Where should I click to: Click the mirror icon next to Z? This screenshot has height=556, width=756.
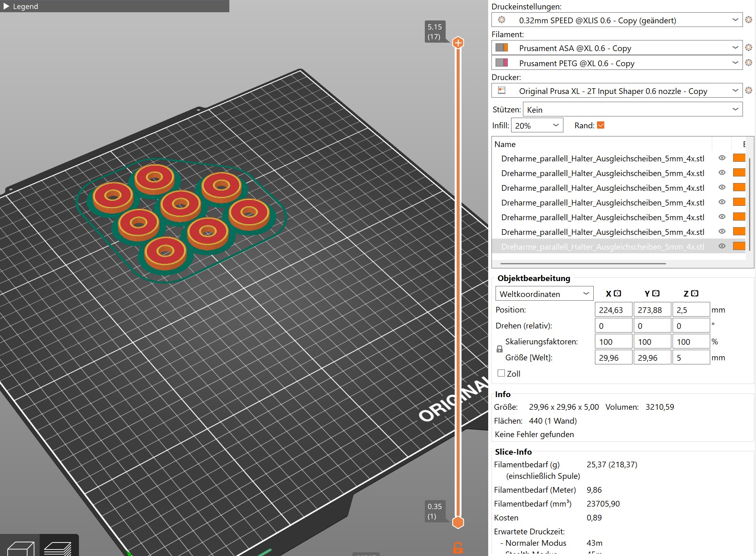pos(695,293)
